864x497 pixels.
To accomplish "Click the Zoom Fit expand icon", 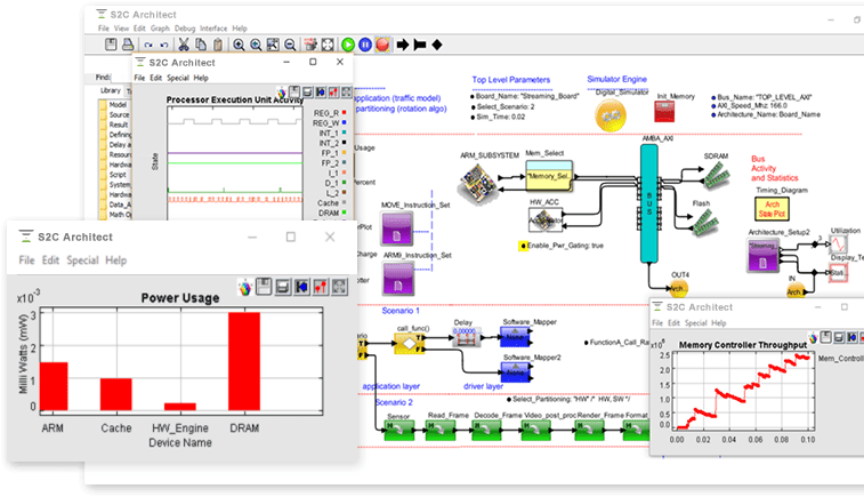I will click(328, 45).
